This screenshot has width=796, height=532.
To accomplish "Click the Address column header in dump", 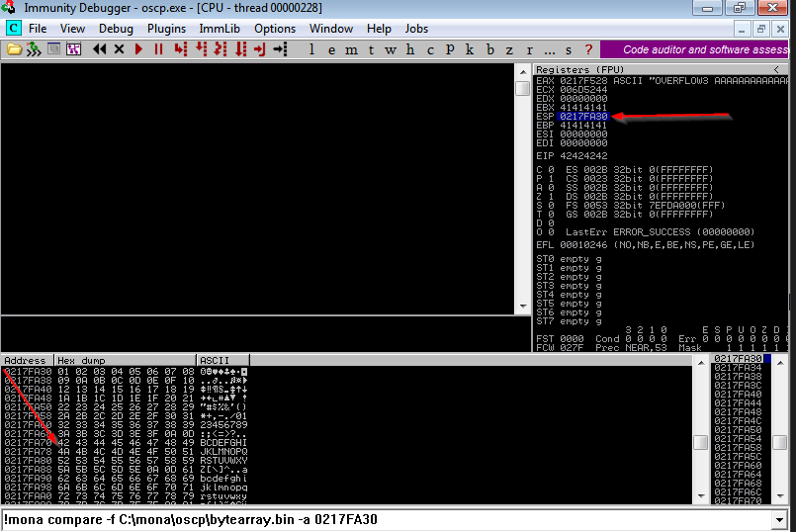I will coord(27,360).
